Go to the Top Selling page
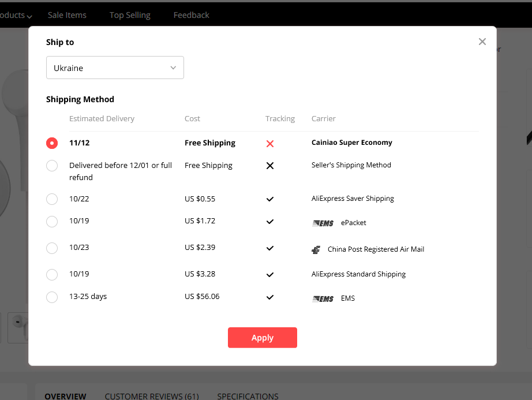This screenshot has width=532, height=400. point(130,15)
